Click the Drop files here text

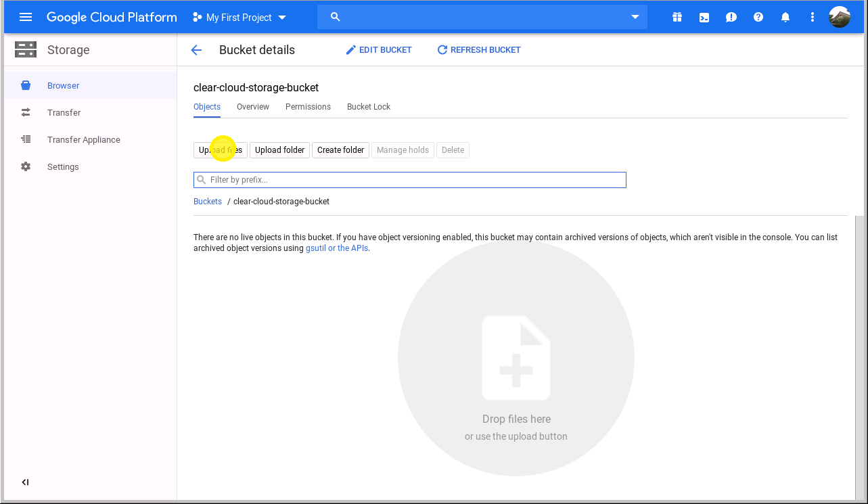point(516,419)
